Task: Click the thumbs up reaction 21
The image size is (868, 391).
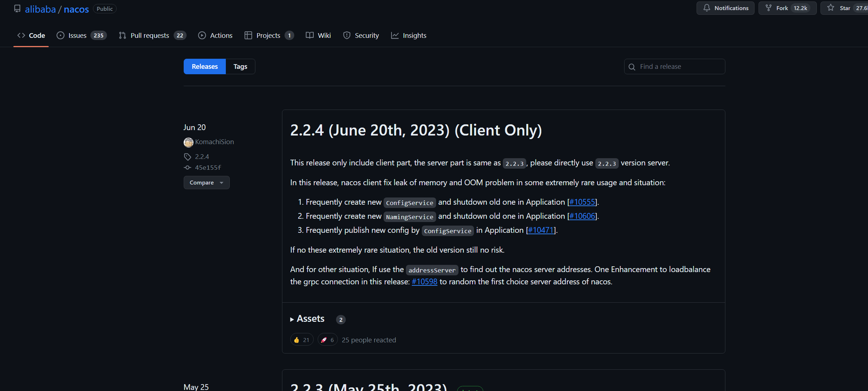Action: point(302,340)
